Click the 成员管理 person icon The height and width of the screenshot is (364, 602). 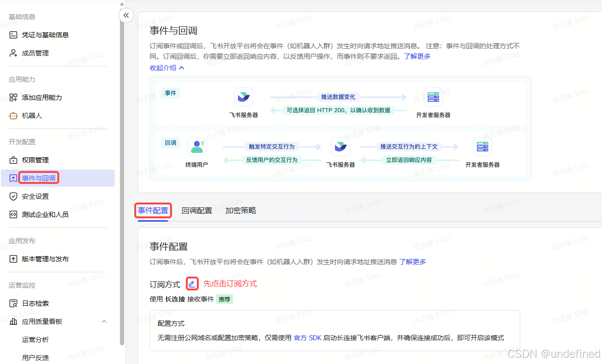(x=13, y=53)
